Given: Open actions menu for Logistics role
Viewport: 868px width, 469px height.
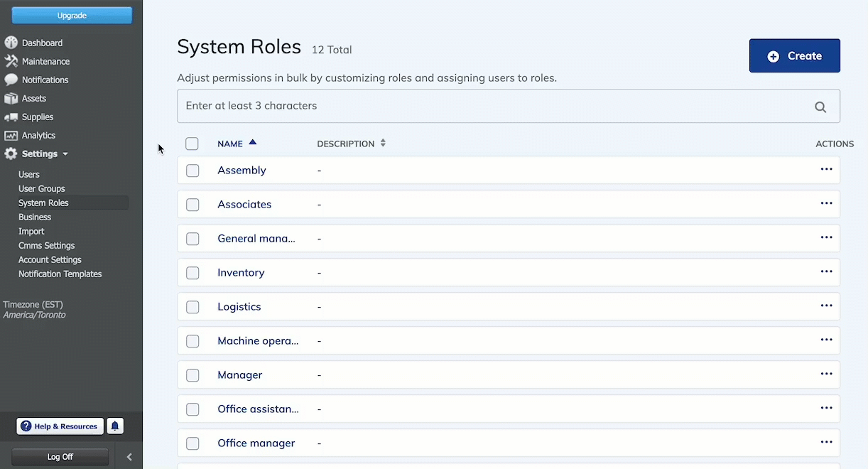Looking at the screenshot, I should coord(826,306).
